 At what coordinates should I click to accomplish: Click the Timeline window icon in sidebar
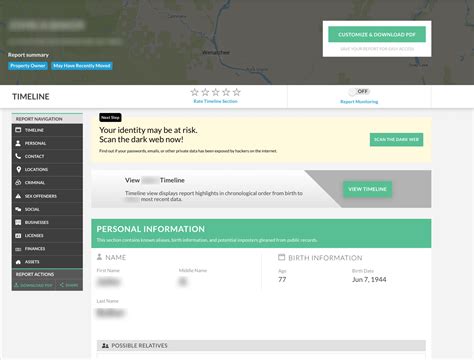click(x=18, y=130)
